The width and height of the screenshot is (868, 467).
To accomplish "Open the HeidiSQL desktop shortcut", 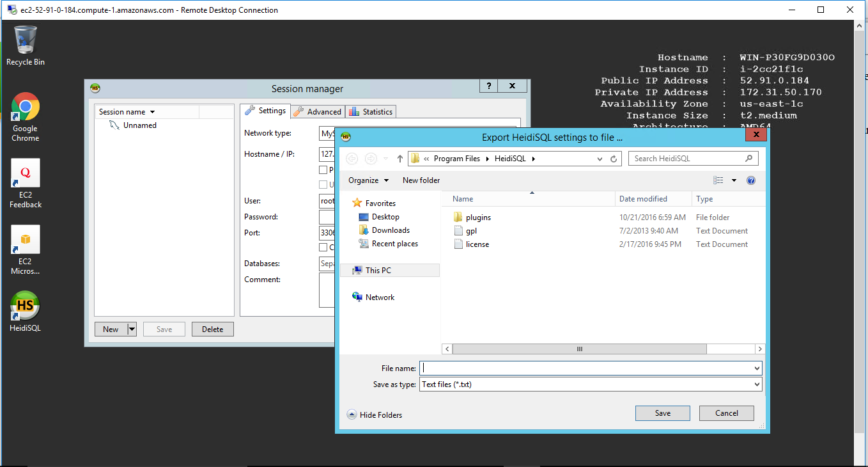I will [x=25, y=312].
